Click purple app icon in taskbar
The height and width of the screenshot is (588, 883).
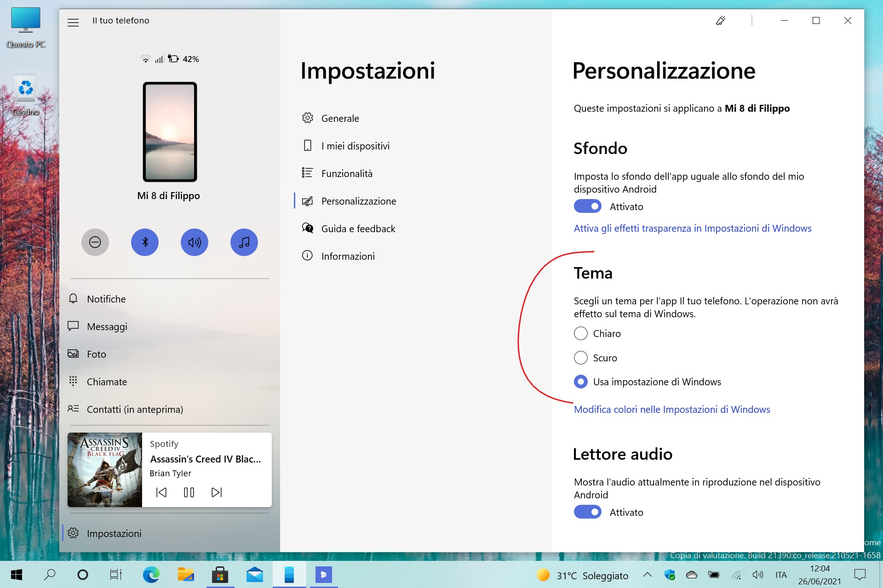324,575
